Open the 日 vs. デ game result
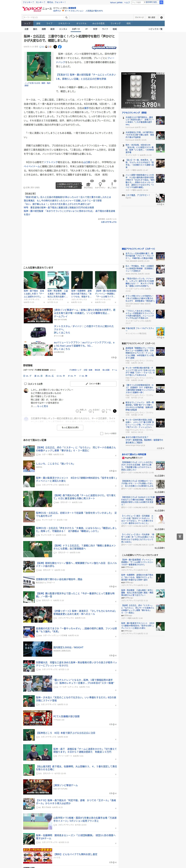This screenshot has width=186, height=868. (27, 376)
